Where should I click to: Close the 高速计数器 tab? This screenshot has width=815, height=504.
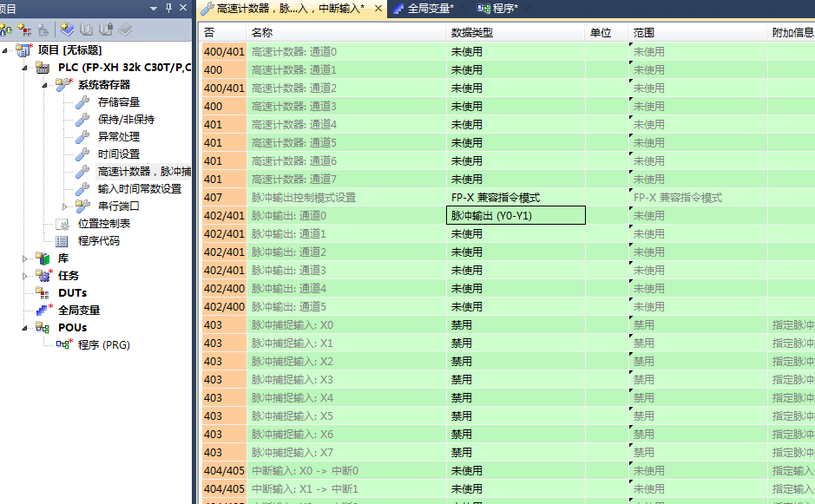(378, 9)
